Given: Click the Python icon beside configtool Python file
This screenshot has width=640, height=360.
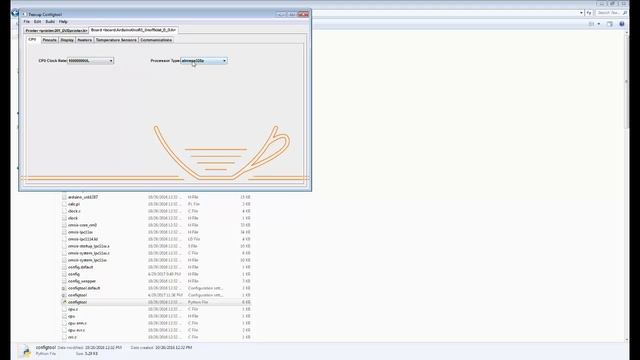Looking at the screenshot, I should click(x=64, y=302).
